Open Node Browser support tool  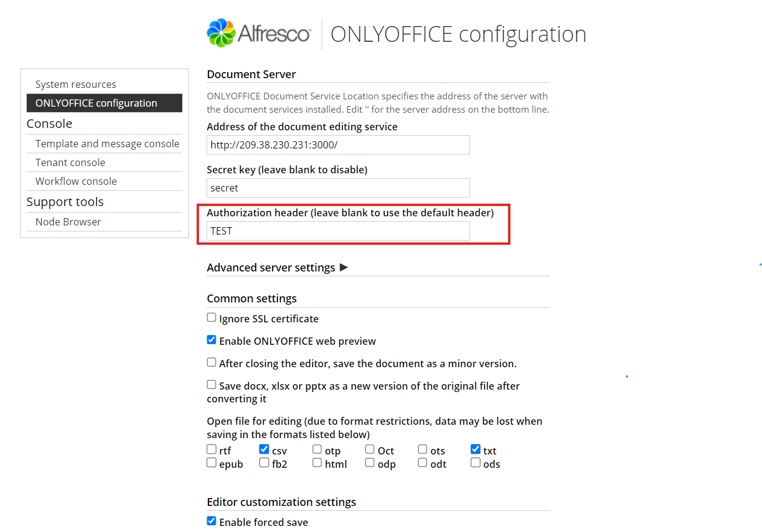tap(68, 222)
